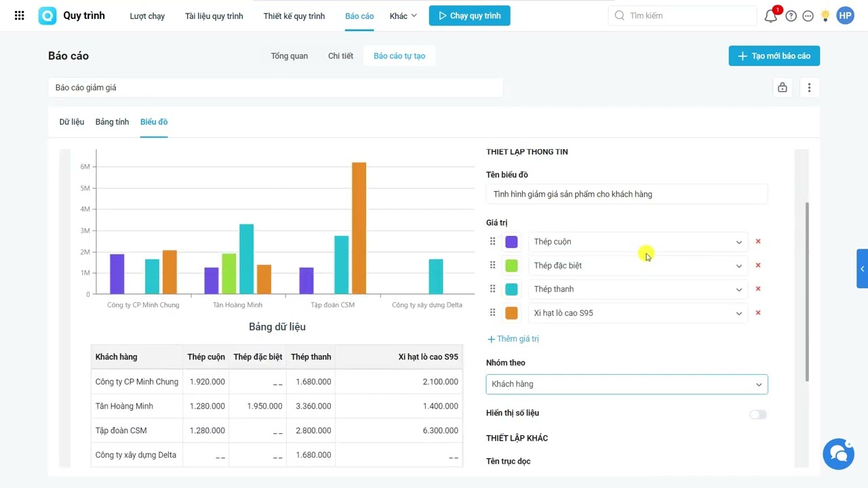Switch to Tổng quan report view
The width and height of the screenshot is (868, 488).
point(290,56)
